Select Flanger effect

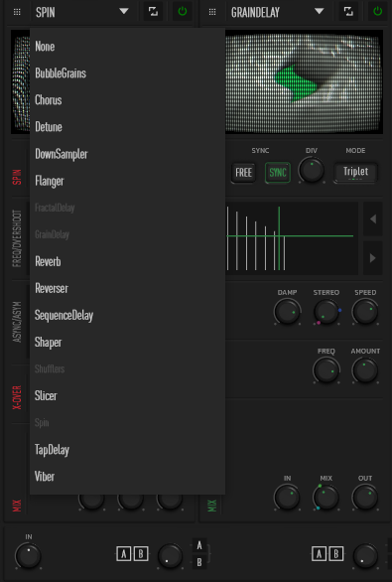point(127,181)
